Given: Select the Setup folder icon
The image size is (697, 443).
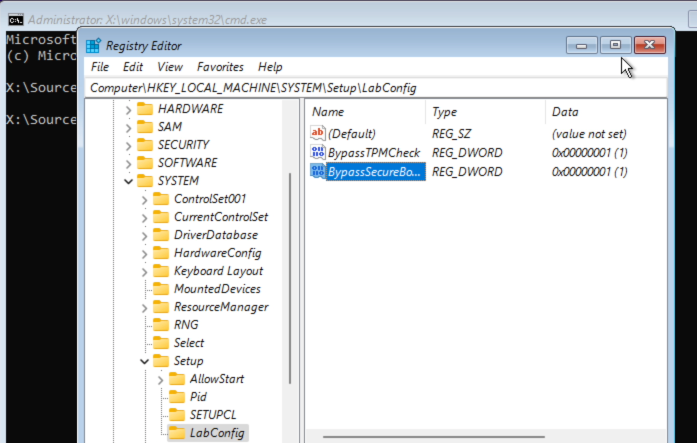Looking at the screenshot, I should 161,360.
